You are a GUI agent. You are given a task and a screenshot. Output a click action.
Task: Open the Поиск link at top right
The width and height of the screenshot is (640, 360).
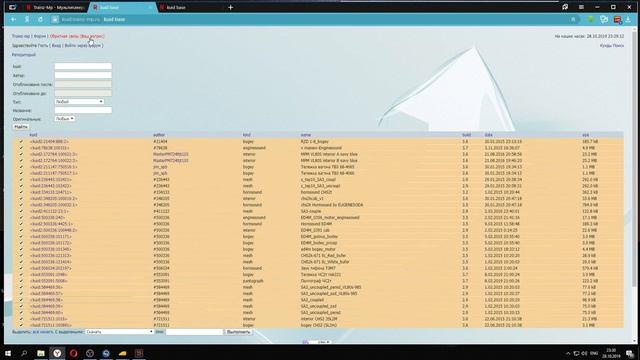[618, 46]
